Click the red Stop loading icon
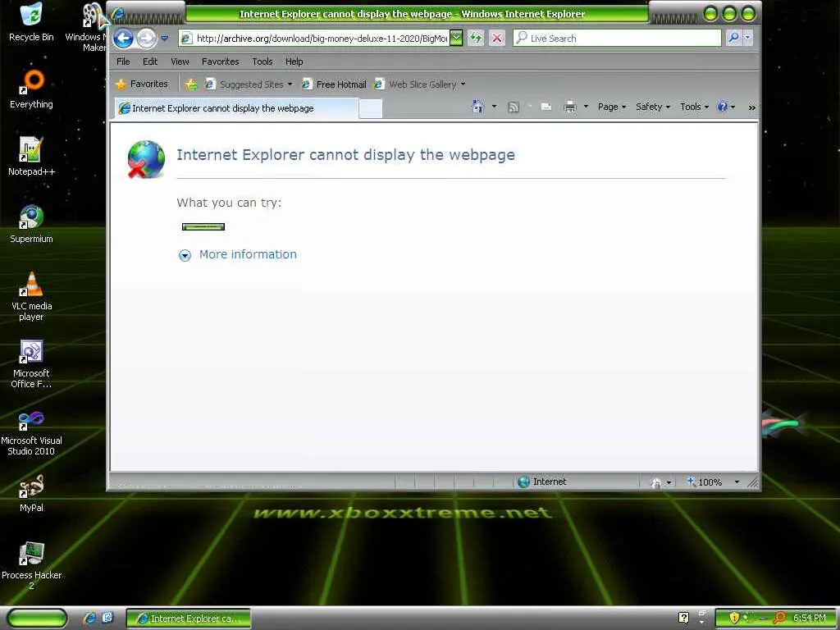This screenshot has width=840, height=630. pos(497,38)
